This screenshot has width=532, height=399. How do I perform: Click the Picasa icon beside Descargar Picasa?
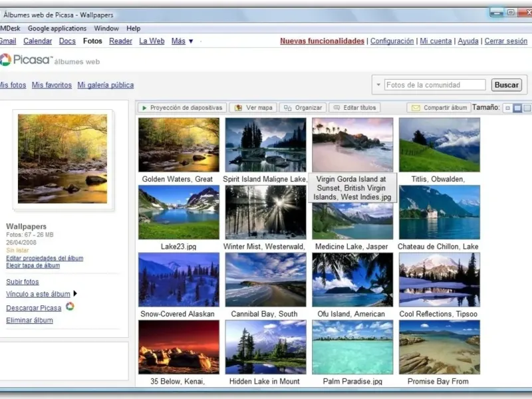tap(70, 307)
